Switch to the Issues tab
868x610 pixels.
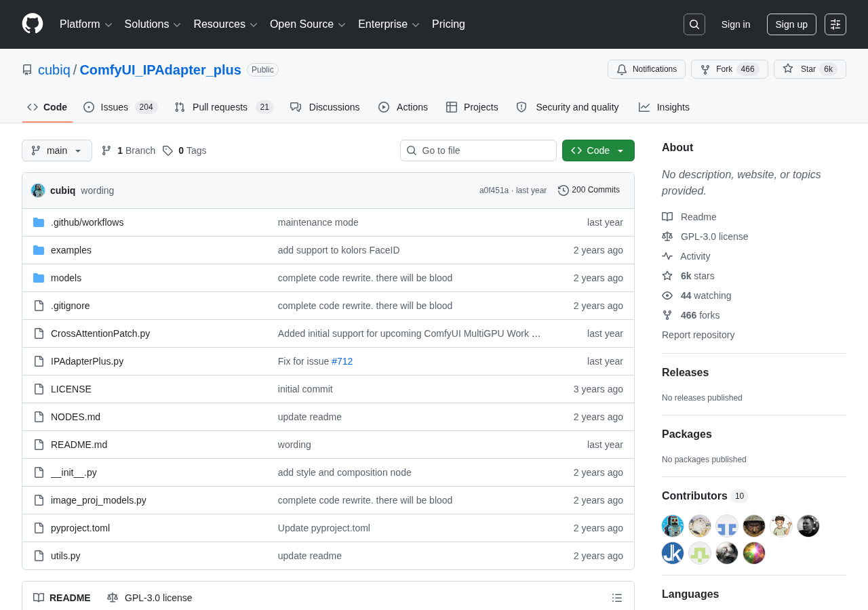point(121,107)
